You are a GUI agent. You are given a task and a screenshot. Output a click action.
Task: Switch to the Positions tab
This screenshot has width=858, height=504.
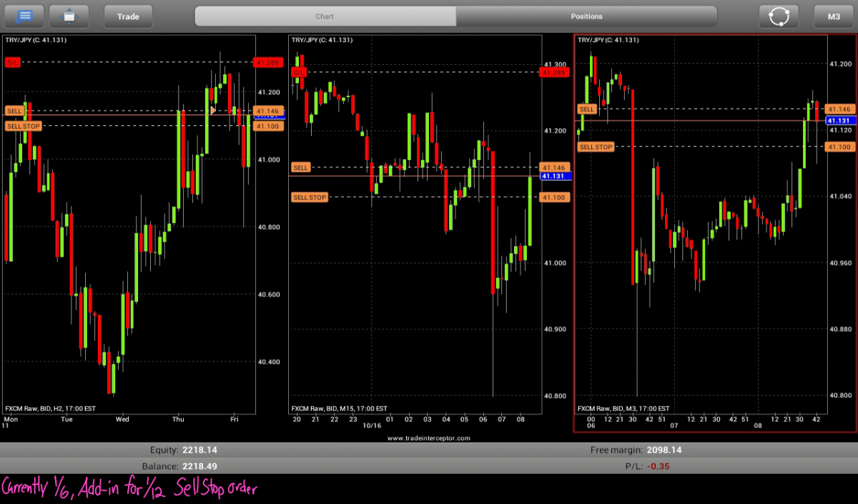[x=586, y=16]
